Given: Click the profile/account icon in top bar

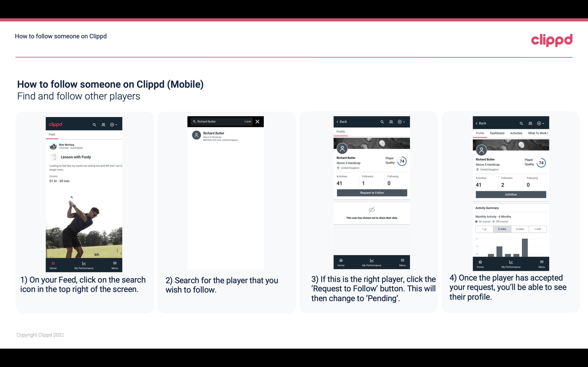Looking at the screenshot, I should pos(104,124).
